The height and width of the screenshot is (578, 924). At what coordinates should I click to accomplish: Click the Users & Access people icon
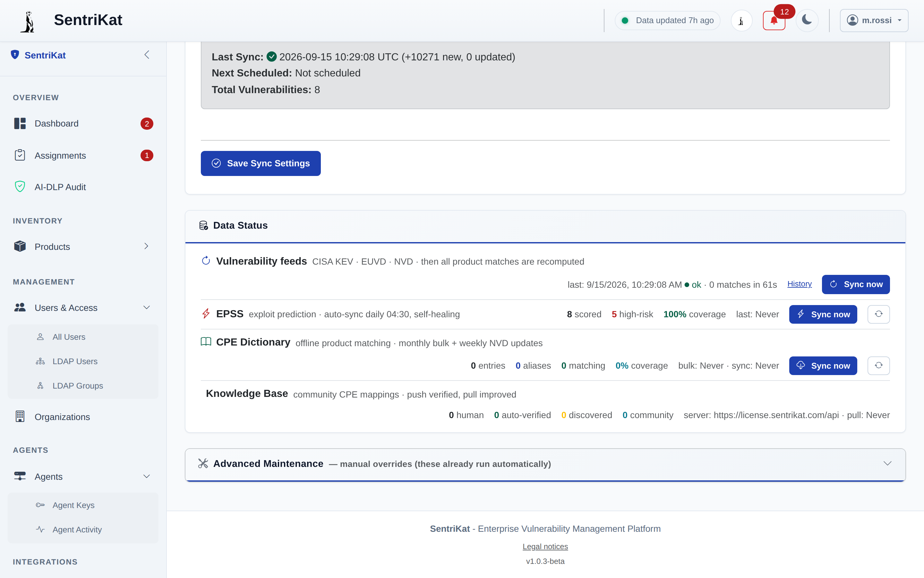tap(20, 307)
